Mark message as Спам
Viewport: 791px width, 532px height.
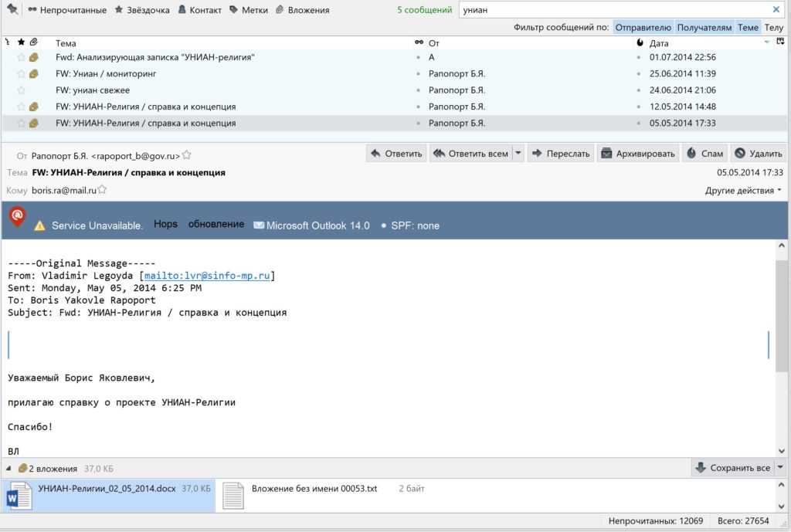pyautogui.click(x=705, y=154)
